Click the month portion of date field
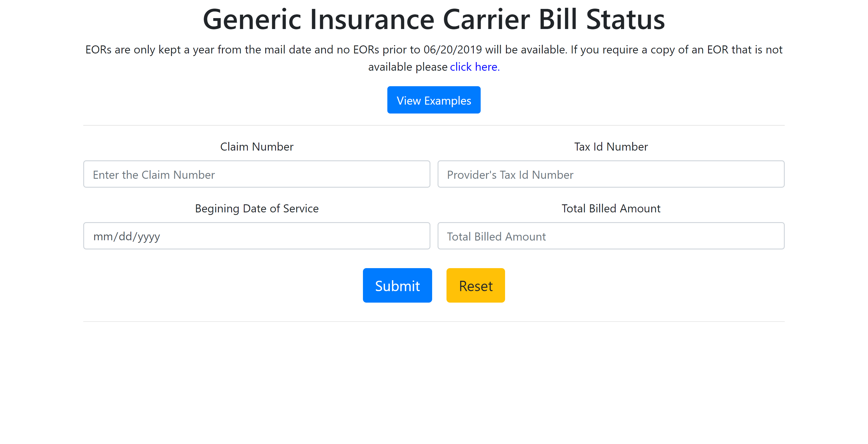 coord(103,236)
